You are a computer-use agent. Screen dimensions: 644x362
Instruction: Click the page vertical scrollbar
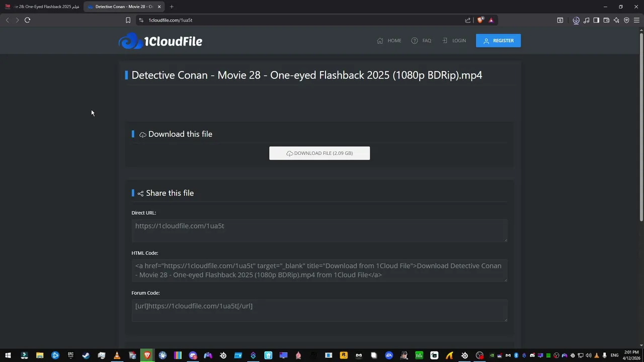[x=641, y=126]
